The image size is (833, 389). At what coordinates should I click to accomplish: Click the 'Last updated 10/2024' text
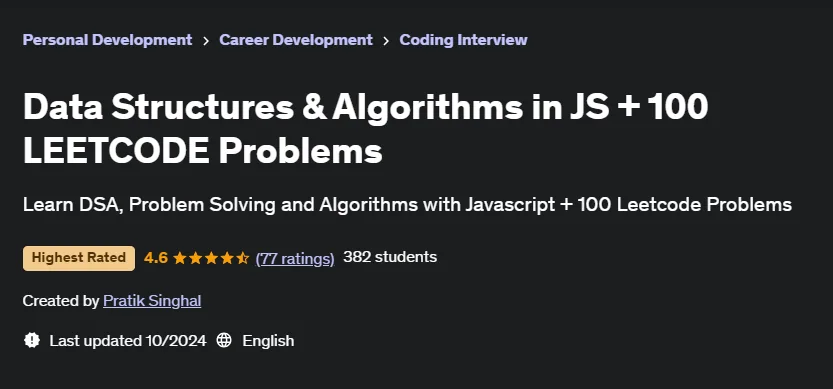tap(128, 341)
